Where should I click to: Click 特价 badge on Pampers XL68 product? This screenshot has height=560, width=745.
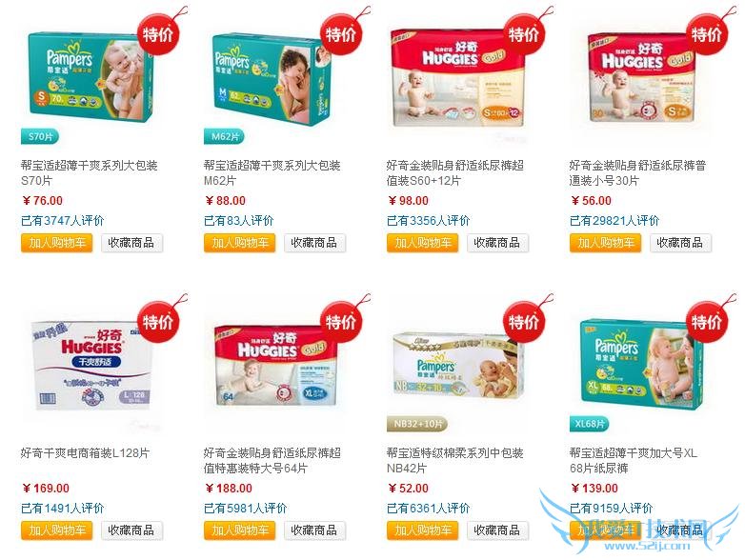(x=707, y=322)
